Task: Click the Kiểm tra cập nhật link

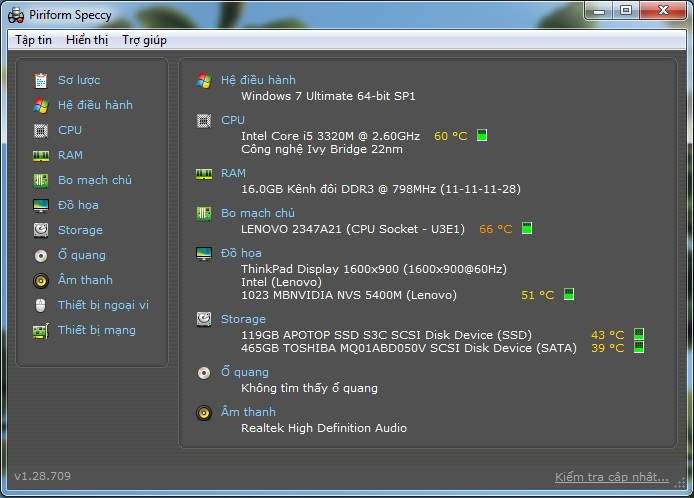Action: pyautogui.click(x=611, y=476)
